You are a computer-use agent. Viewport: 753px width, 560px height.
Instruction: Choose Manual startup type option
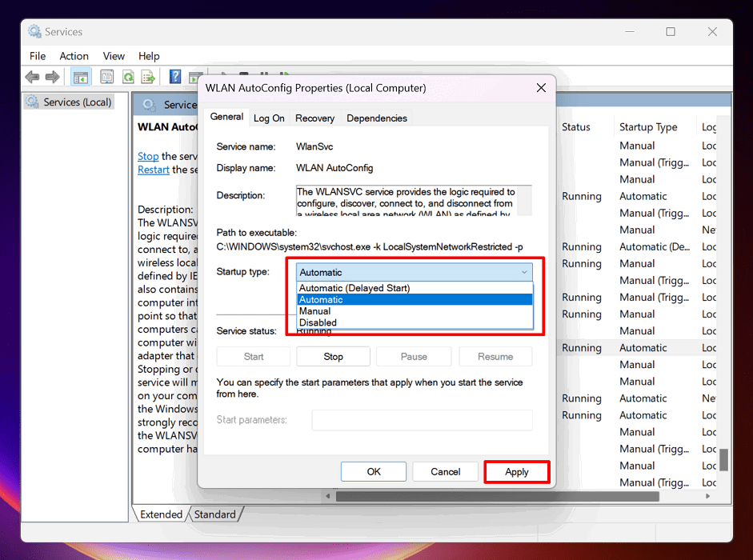point(415,311)
